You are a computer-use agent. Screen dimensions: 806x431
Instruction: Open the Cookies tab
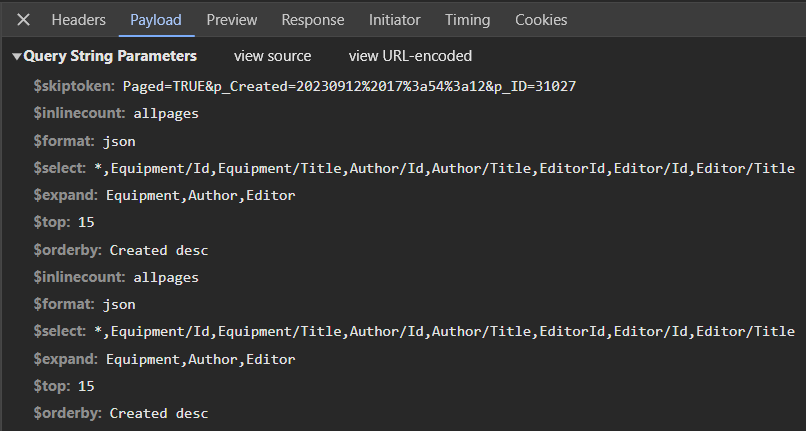tap(541, 20)
